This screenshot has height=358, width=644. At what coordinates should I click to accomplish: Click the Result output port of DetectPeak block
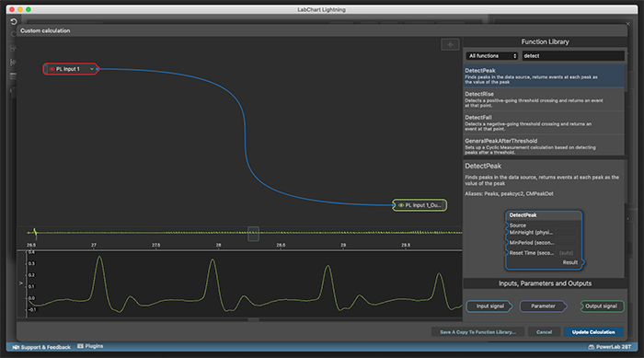[x=582, y=262]
